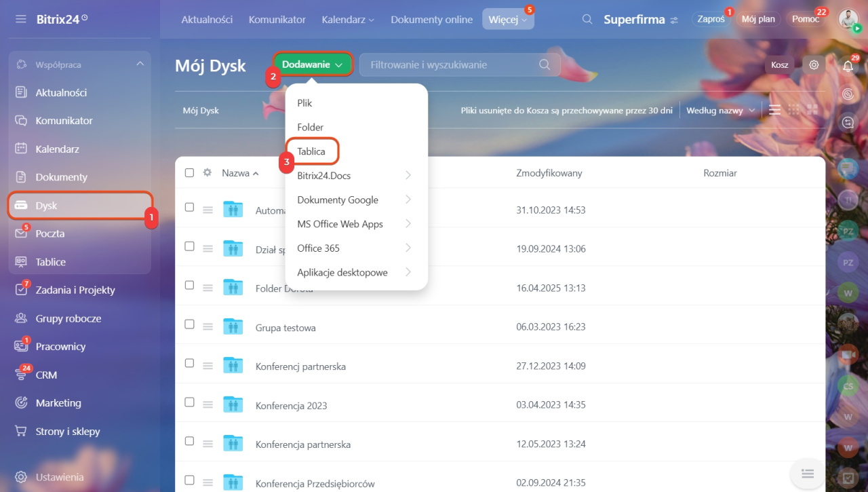Viewport: 868px width, 492px height.
Task: Click the bottom-right list widget button
Action: (x=807, y=473)
